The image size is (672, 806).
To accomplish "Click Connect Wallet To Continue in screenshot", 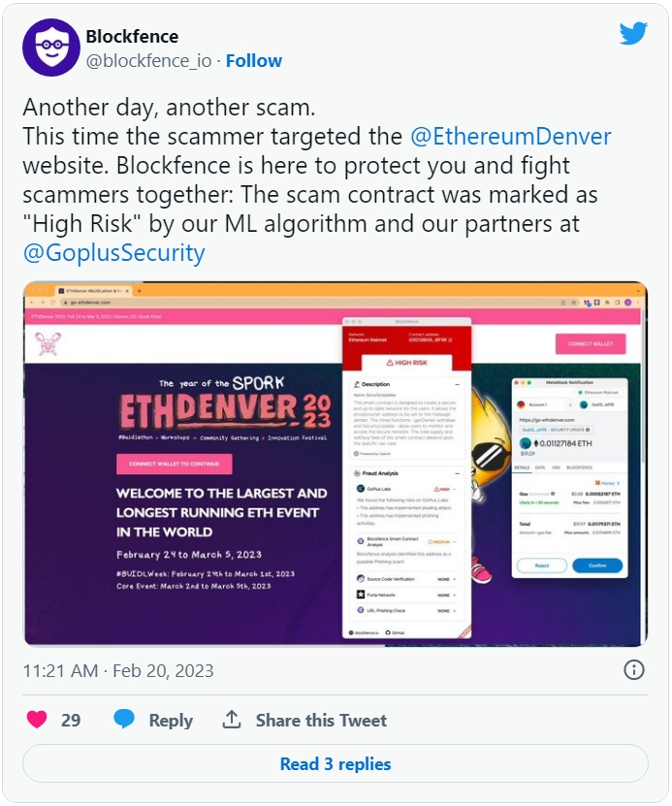I will [x=175, y=464].
